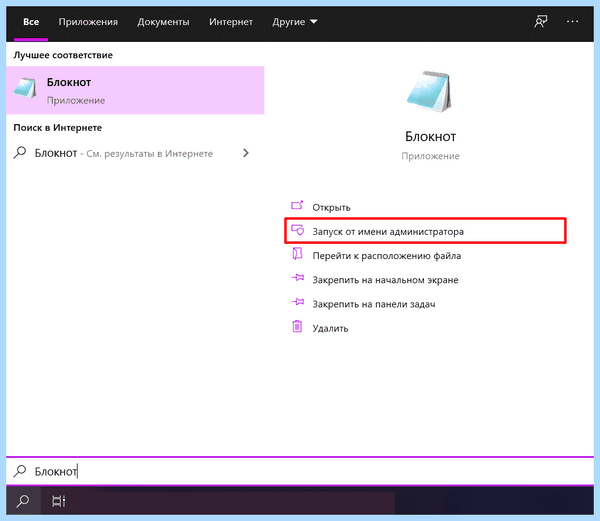Click the pin icon for начальном экране
Screen dimensions: 600x521
(298, 277)
